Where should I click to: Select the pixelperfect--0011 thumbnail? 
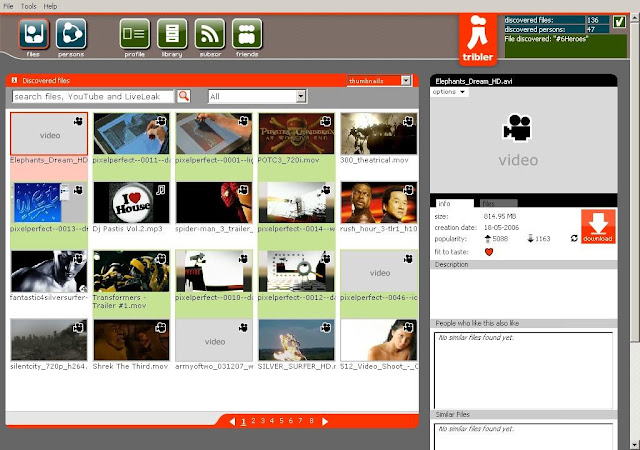point(131,134)
